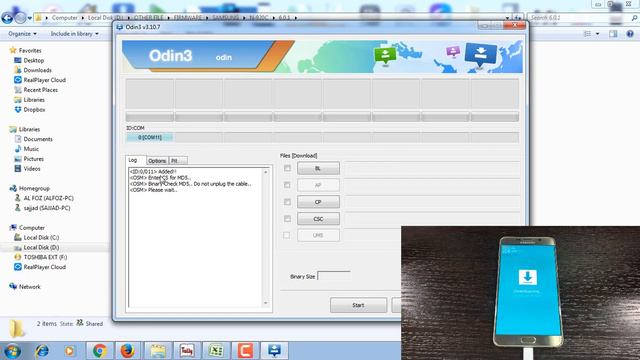Viewport: 640px width, 360px height.
Task: Click Odin log scrollbar up arrow
Action: [266, 172]
